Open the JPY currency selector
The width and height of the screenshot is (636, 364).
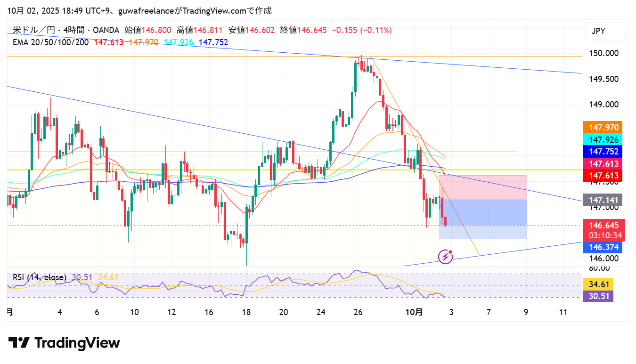(x=605, y=32)
